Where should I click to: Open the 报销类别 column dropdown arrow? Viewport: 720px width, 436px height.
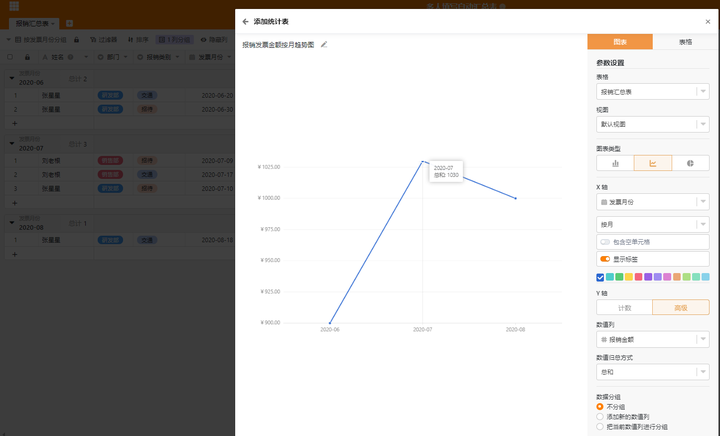177,57
